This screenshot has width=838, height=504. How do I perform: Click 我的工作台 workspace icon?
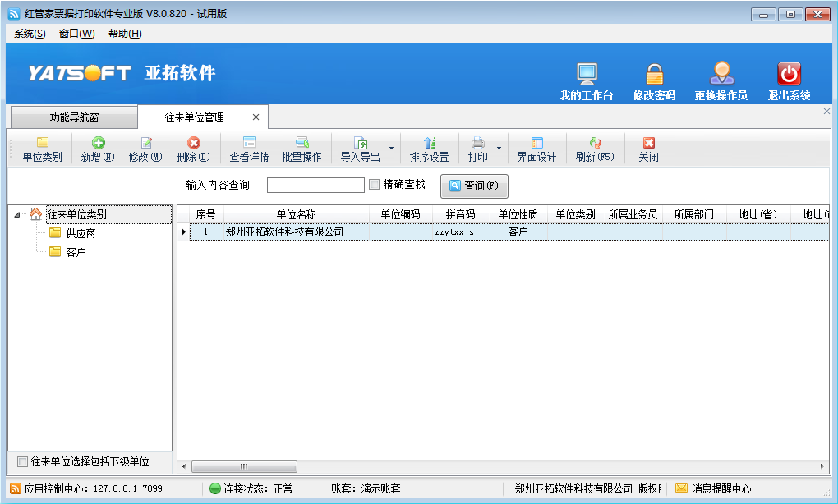tap(586, 78)
